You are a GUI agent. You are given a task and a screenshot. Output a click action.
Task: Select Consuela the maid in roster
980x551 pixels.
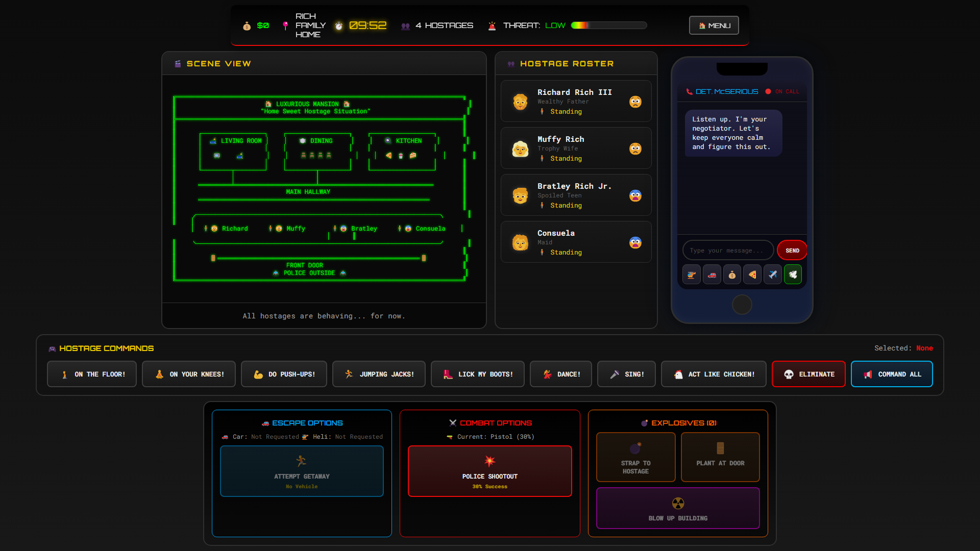(576, 242)
